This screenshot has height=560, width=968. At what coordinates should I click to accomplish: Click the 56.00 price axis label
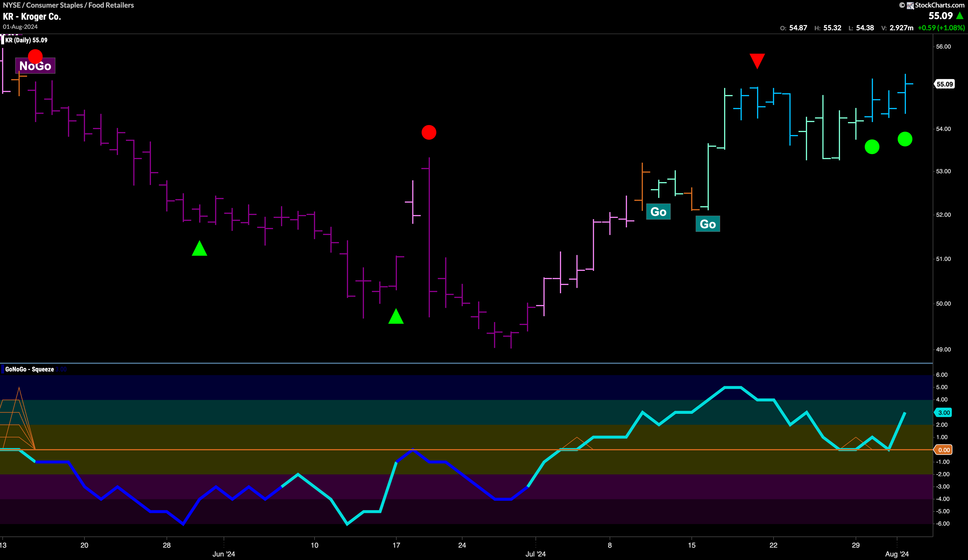tap(943, 46)
